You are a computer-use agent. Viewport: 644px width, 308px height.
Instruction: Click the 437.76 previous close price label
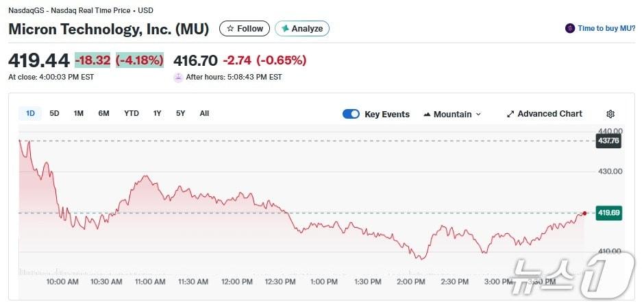[x=608, y=141]
